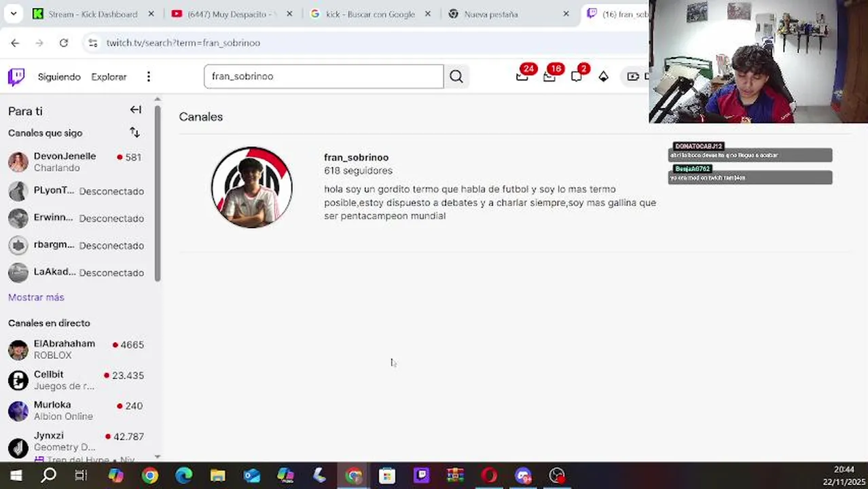Open Windows taskbar search
The image size is (868, 489).
click(48, 475)
